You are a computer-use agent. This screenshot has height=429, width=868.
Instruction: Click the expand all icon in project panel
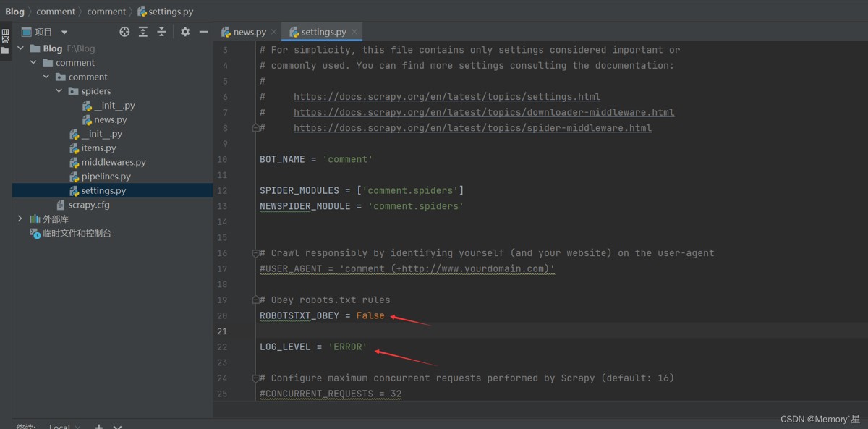tap(143, 32)
